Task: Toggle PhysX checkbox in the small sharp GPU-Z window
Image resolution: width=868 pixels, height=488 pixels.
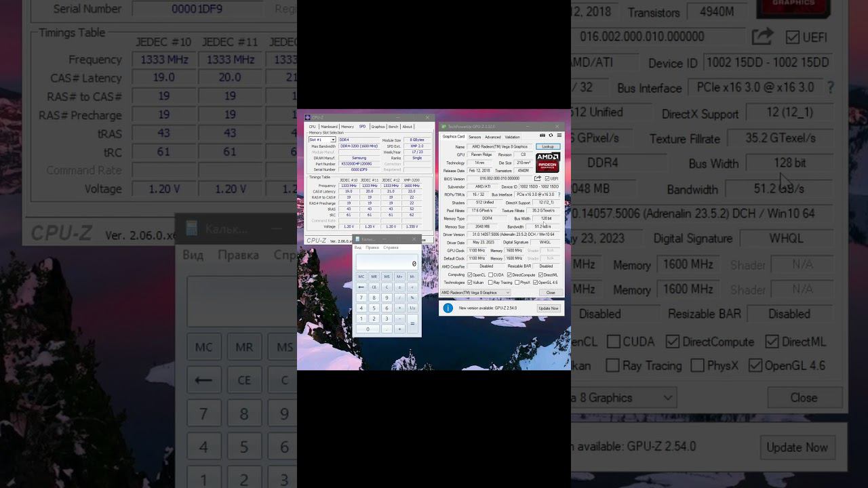Action: 517,283
